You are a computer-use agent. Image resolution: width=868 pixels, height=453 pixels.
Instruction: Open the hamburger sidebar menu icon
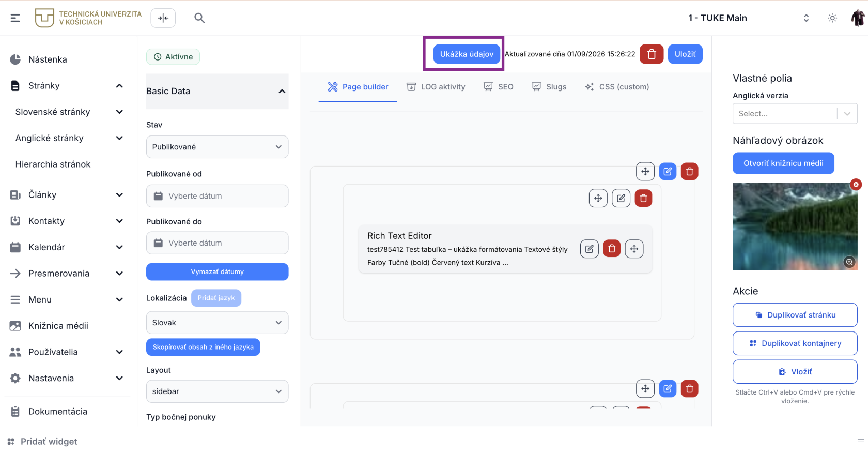point(16,18)
